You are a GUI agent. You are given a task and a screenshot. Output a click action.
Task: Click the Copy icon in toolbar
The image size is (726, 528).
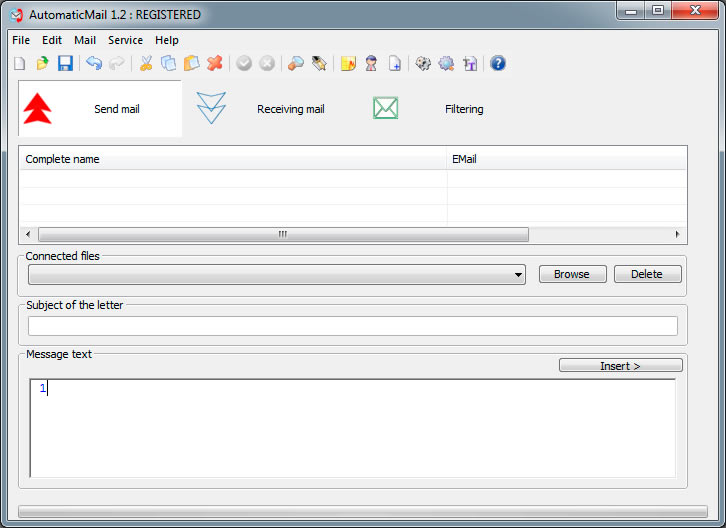[x=168, y=64]
